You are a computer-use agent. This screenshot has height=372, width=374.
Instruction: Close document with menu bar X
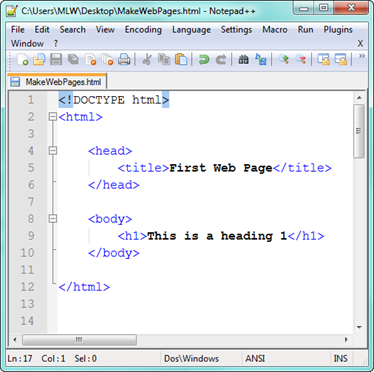[360, 44]
